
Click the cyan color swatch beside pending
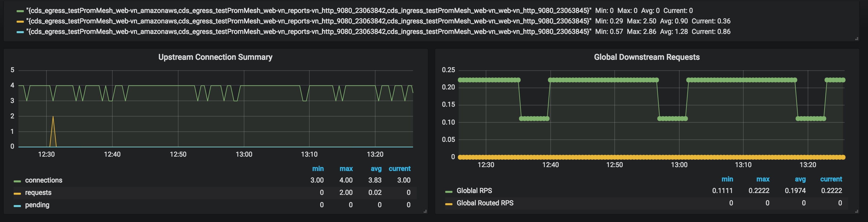coord(17,206)
